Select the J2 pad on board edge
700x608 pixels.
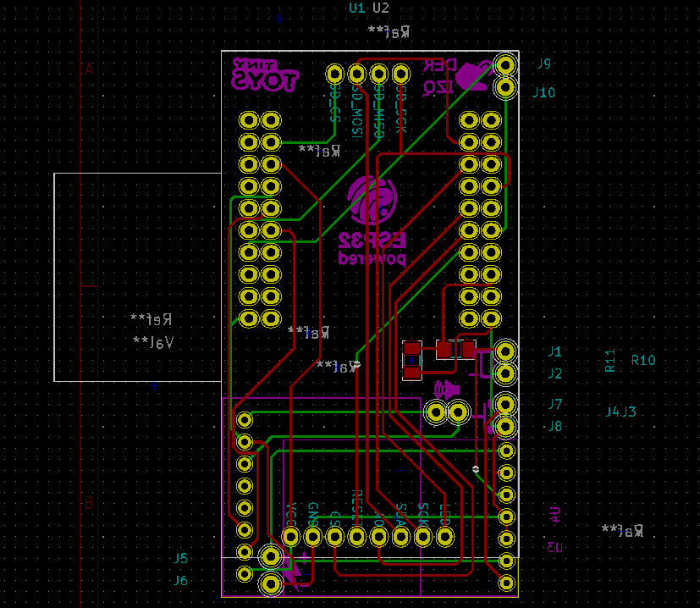click(505, 373)
